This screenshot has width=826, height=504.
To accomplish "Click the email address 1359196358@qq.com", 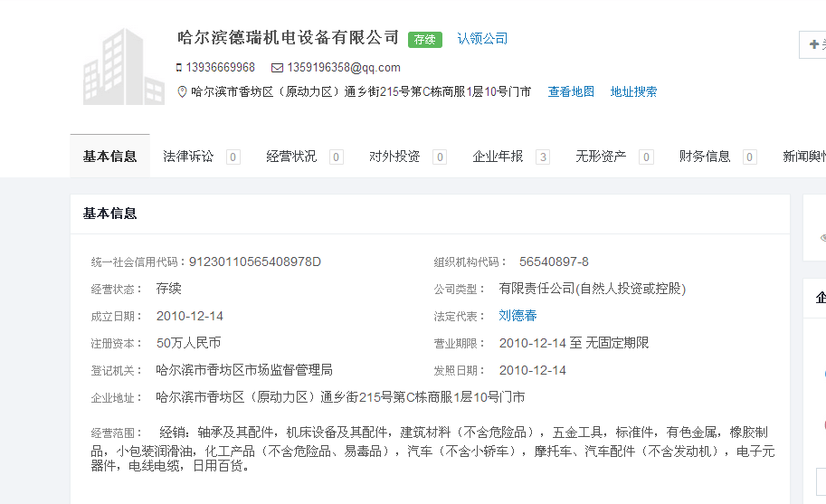I will click(x=344, y=68).
